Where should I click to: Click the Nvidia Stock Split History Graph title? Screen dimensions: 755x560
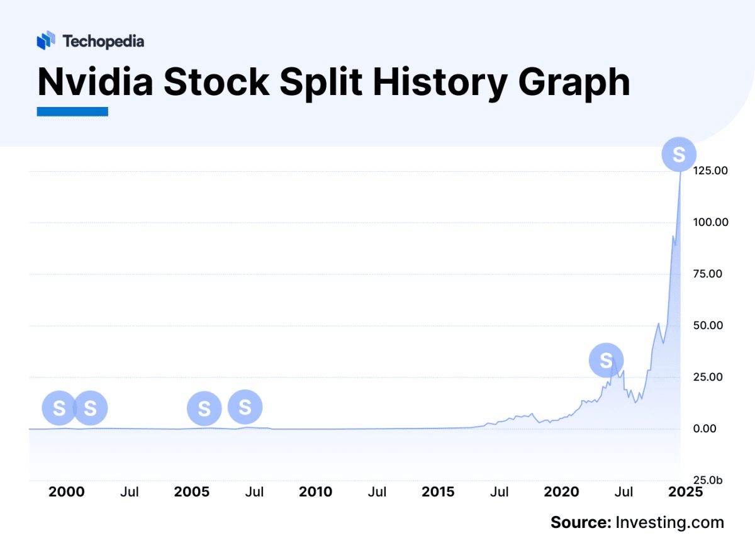(x=333, y=81)
